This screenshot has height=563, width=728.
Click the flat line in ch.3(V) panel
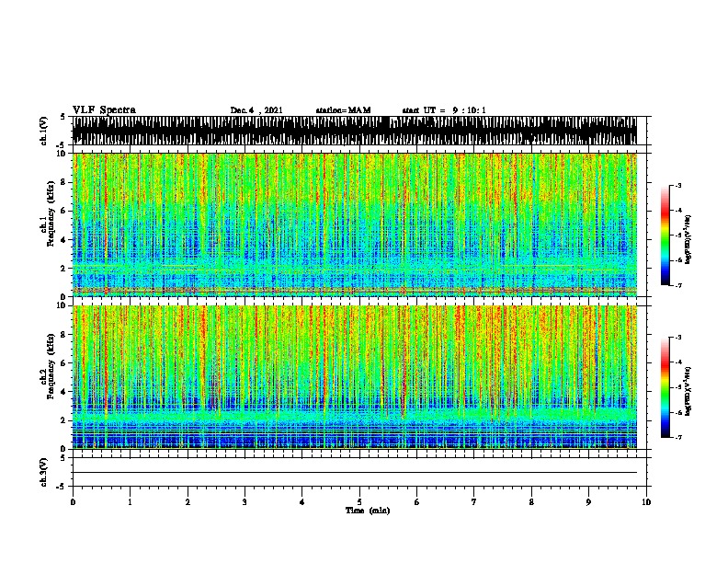[355, 473]
